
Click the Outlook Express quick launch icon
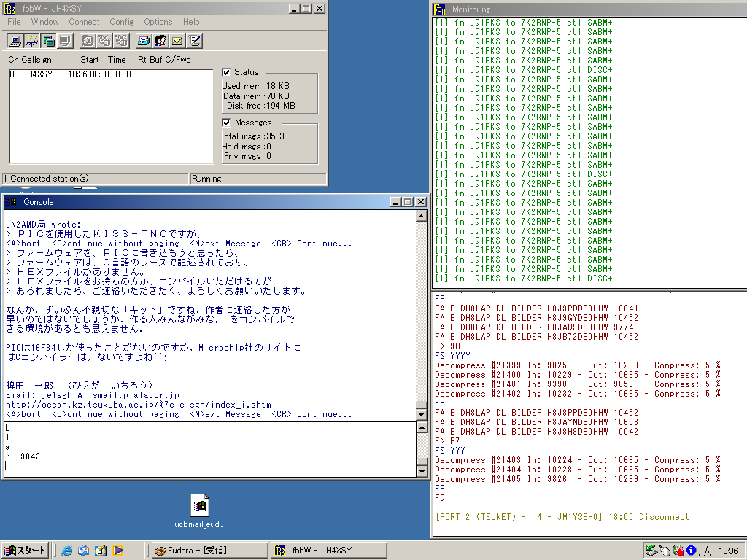pyautogui.click(x=83, y=551)
